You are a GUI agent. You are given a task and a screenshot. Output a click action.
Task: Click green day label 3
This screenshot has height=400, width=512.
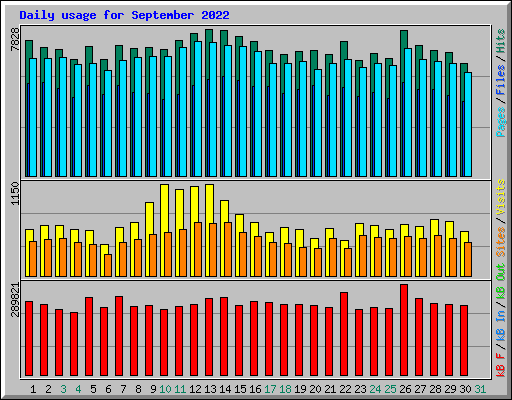pos(63,389)
